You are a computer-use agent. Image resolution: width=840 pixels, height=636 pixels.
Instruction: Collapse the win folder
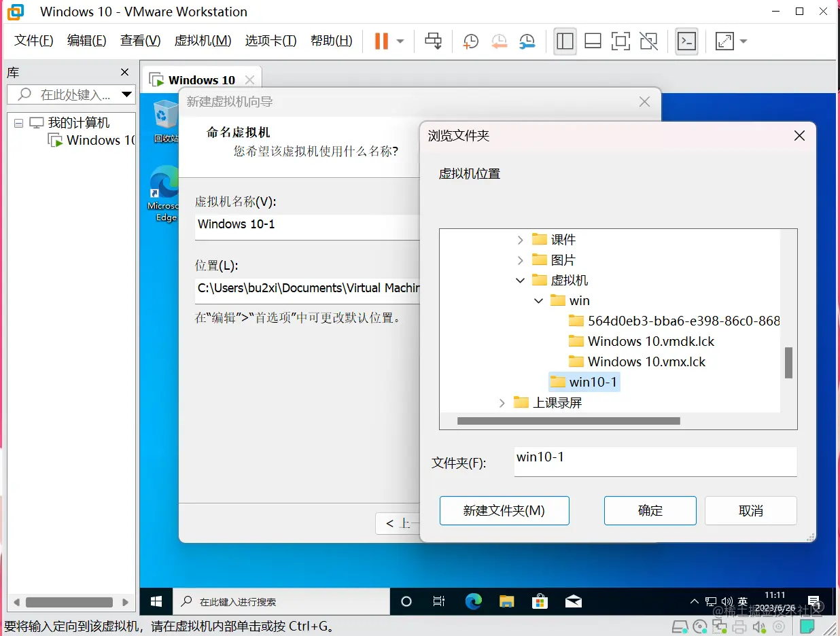[539, 301]
